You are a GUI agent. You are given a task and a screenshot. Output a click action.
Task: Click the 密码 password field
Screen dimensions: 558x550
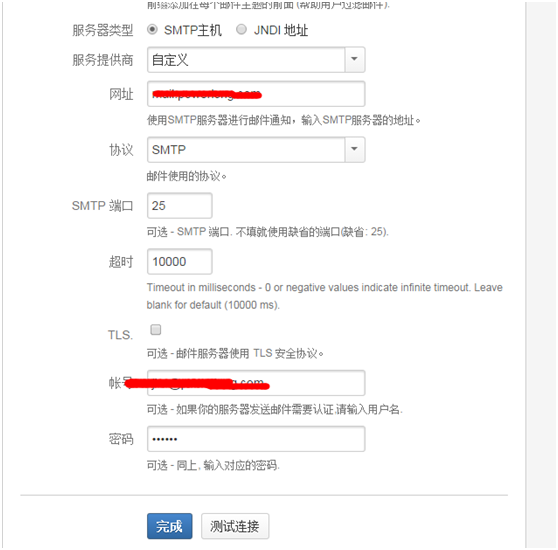[x=256, y=439]
